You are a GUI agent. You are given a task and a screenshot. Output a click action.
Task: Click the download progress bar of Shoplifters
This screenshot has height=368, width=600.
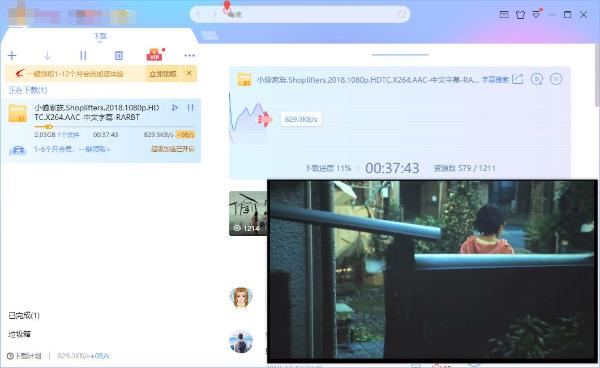click(114, 127)
